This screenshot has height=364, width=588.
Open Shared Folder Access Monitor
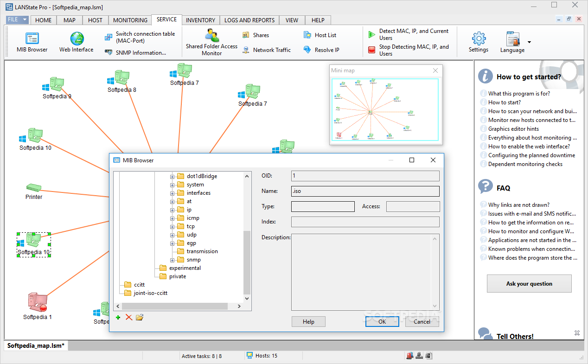pos(211,42)
